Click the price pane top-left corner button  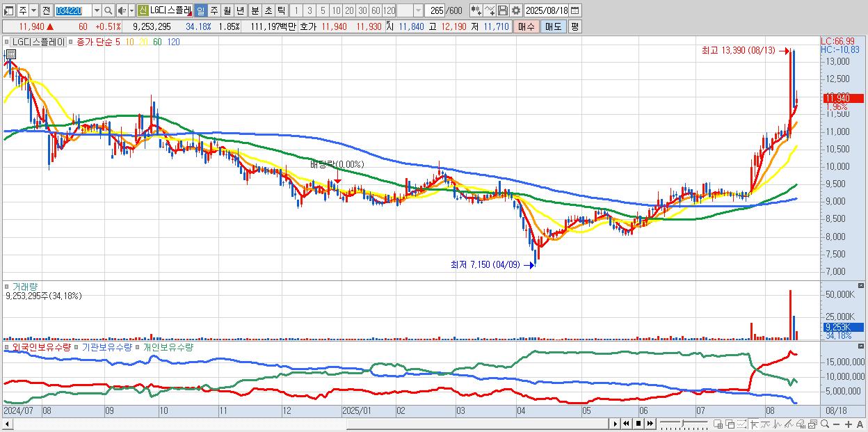[10, 54]
